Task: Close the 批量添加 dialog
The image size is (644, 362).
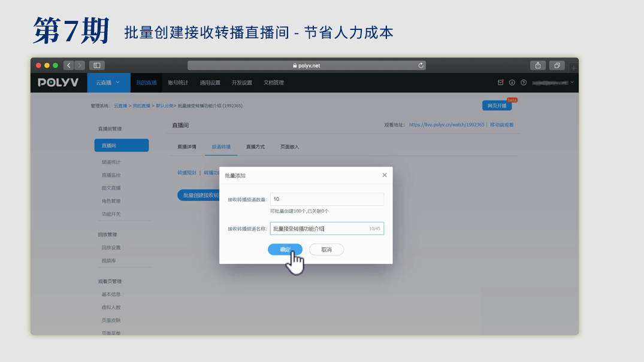Action: 384,175
